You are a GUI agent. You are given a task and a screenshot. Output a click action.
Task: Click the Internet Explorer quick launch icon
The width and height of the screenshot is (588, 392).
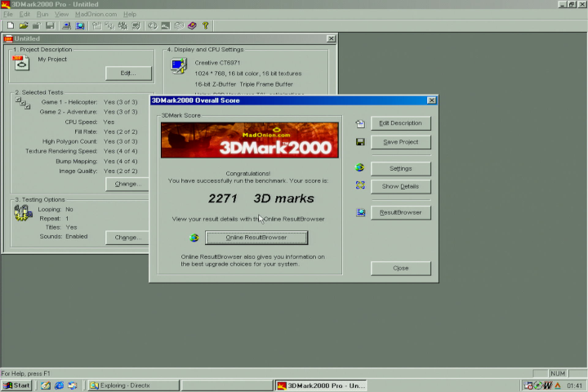59,385
